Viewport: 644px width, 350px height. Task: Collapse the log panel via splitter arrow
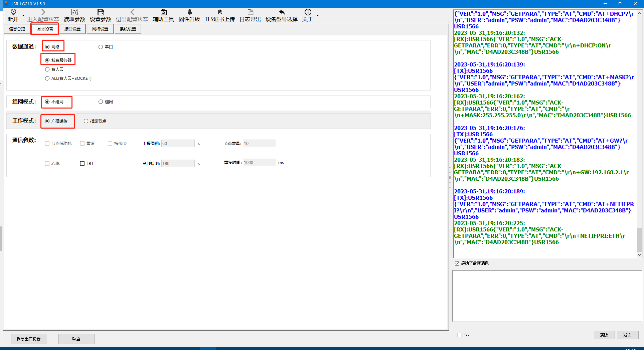coord(450,178)
